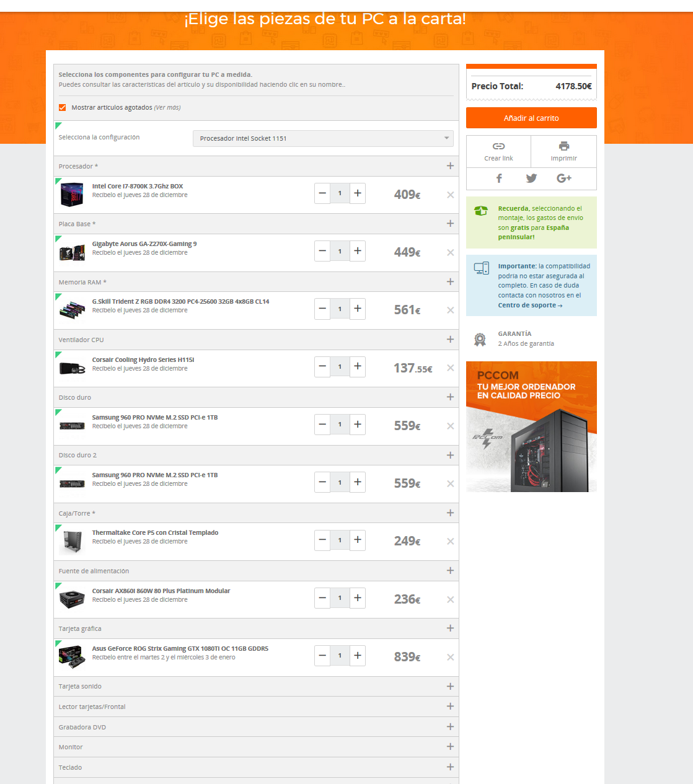693x784 pixels.
Task: Remove Samsung 960 PRO under Disco duro 2
Action: coord(451,483)
